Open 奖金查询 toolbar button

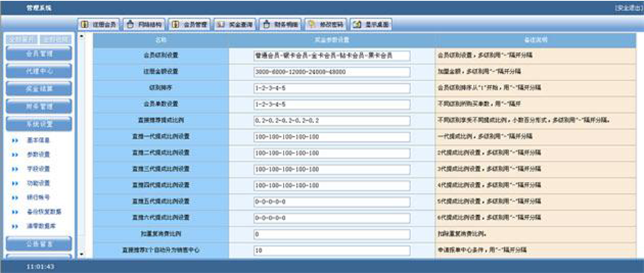[236, 25]
